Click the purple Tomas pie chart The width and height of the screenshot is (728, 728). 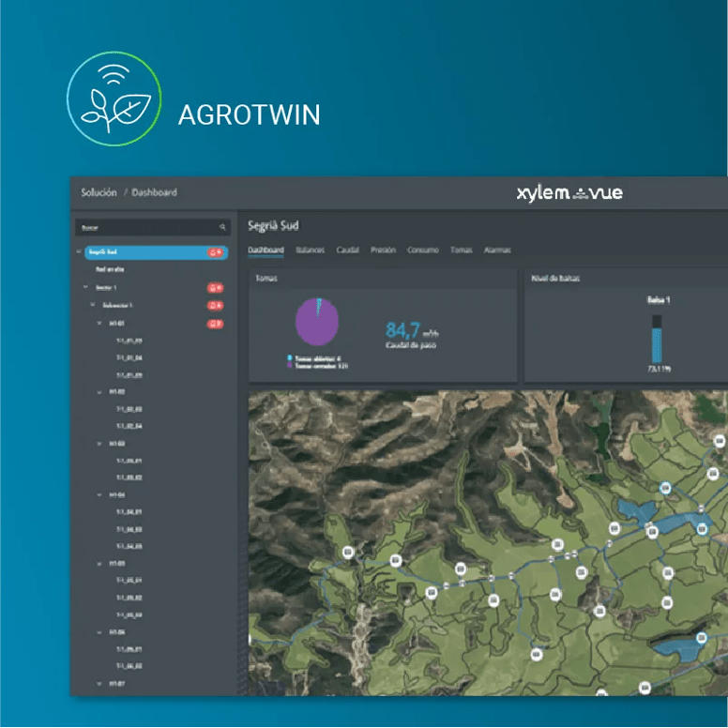tap(317, 322)
